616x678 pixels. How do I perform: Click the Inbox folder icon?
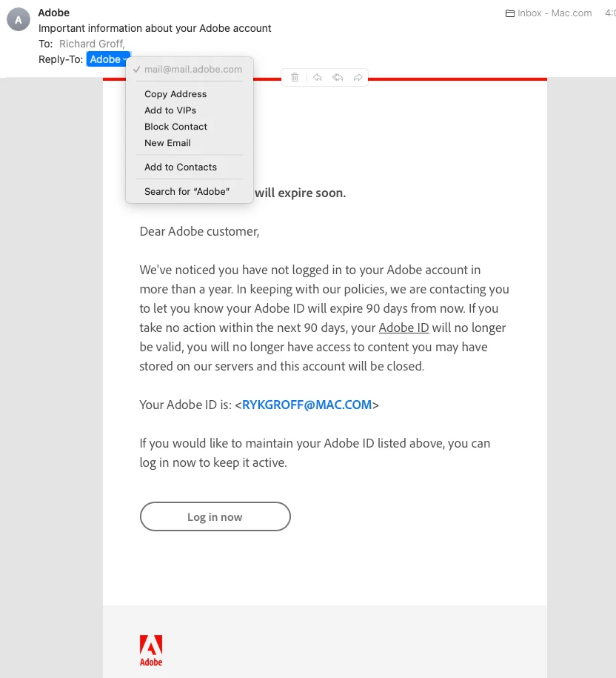[509, 13]
